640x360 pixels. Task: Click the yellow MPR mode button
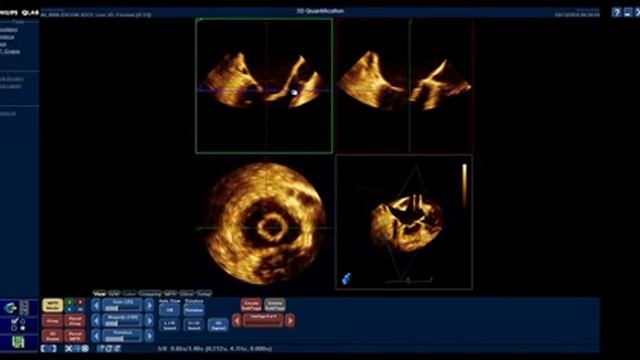point(52,305)
